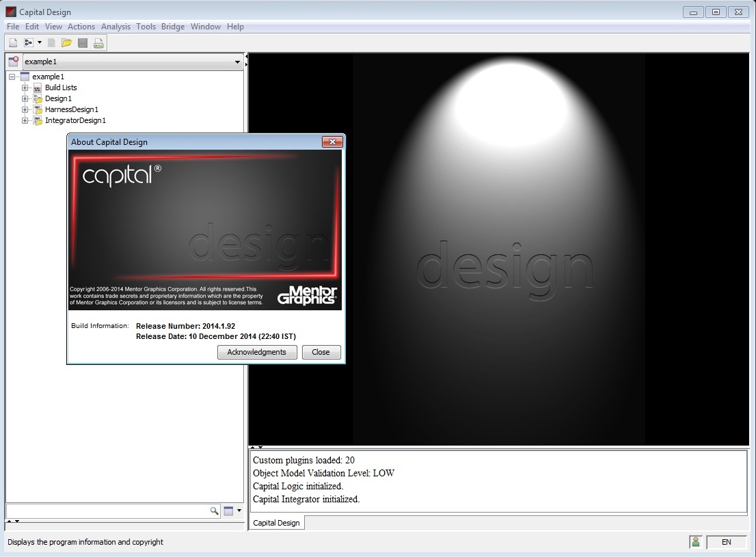Click the new diagram icon in the toolbar
This screenshot has width=756, height=557.
pyautogui.click(x=29, y=43)
